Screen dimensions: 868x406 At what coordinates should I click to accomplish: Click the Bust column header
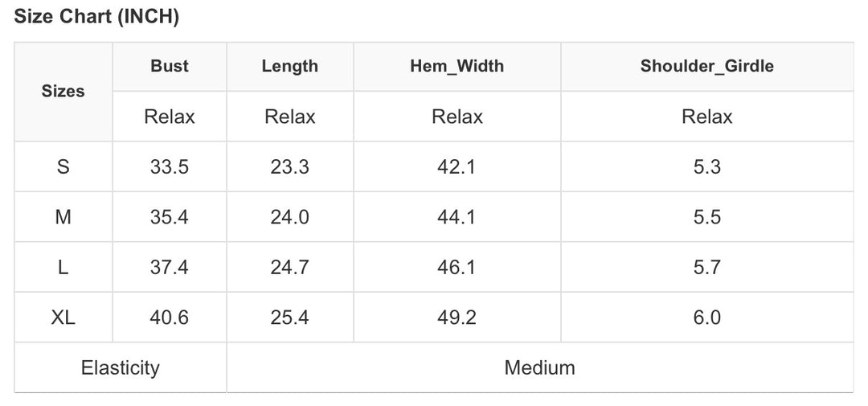pos(170,66)
